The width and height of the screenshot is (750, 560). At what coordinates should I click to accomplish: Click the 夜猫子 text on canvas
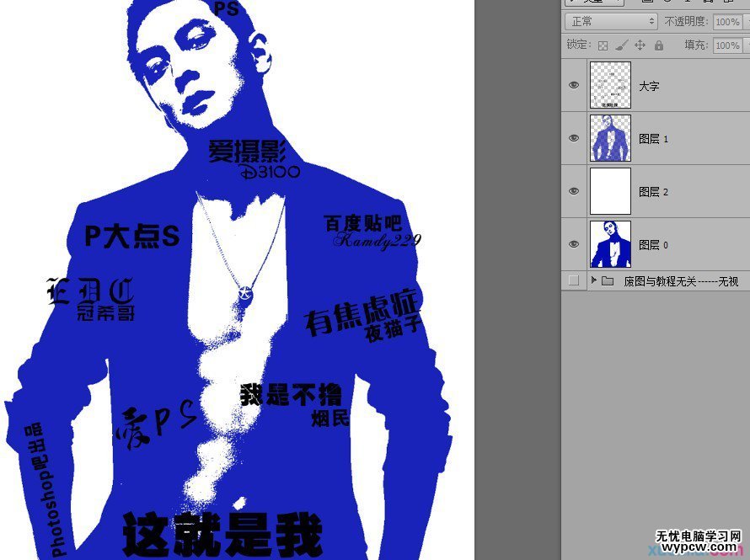point(394,328)
